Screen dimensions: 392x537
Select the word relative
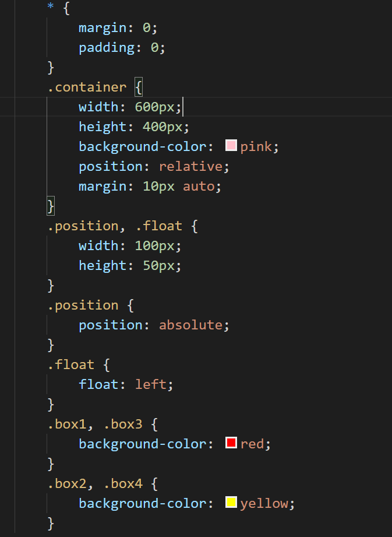pyautogui.click(x=191, y=166)
